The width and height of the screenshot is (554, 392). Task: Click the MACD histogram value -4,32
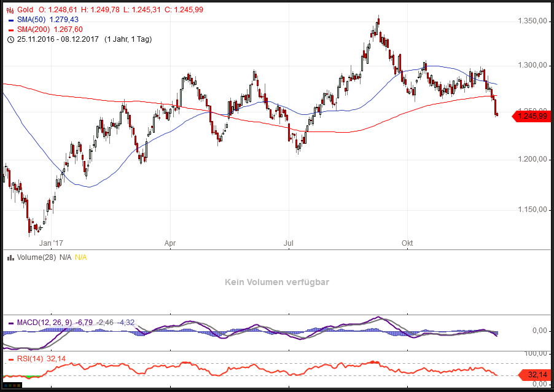126,323
